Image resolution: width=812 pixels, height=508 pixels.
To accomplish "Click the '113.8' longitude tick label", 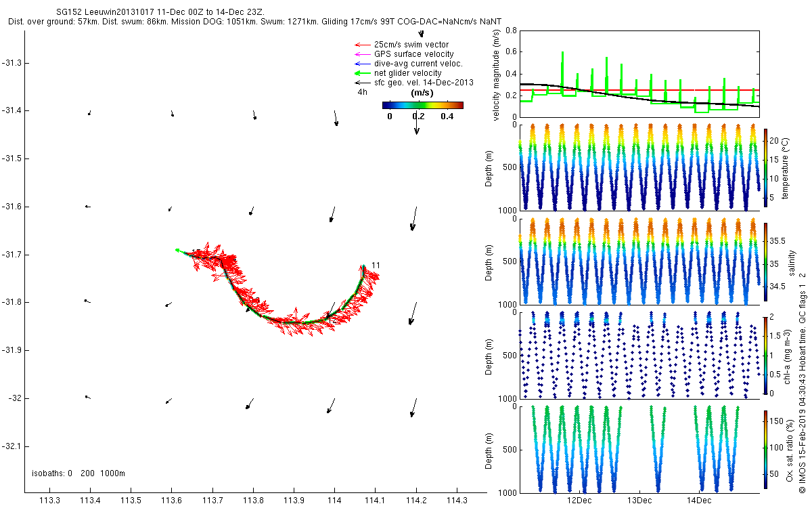I will (254, 501).
